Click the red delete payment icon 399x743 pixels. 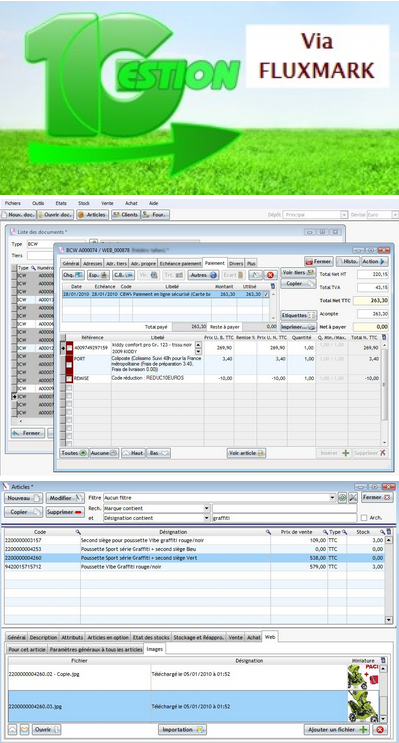270,275
